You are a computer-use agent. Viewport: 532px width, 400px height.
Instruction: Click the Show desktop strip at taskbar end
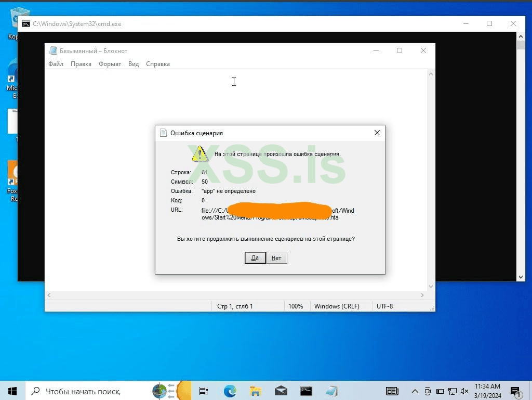530,391
